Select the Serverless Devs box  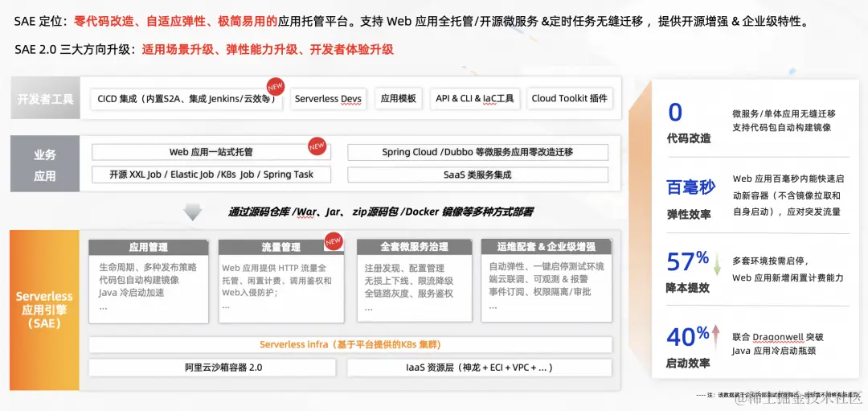(328, 99)
